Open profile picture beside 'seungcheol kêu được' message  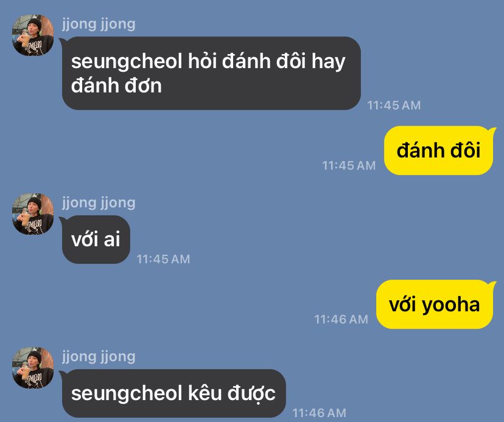pyautogui.click(x=33, y=367)
